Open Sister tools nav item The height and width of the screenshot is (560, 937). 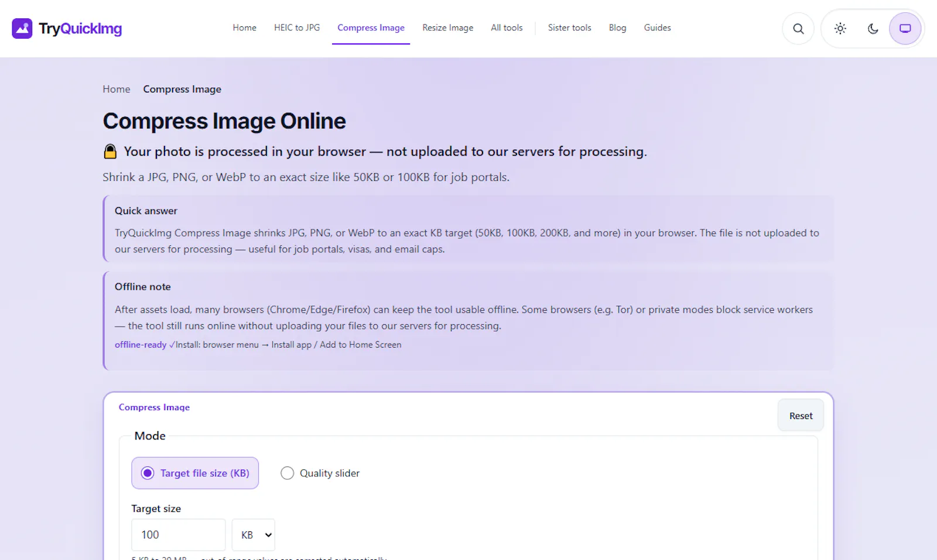click(570, 28)
